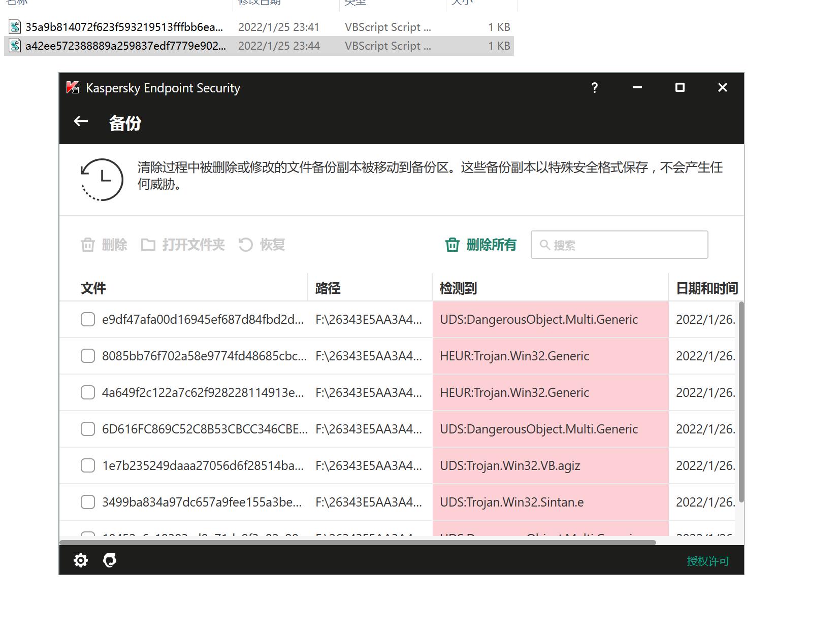Click the 删除所有 button
Image resolution: width=840 pixels, height=639 pixels.
pyautogui.click(x=481, y=245)
